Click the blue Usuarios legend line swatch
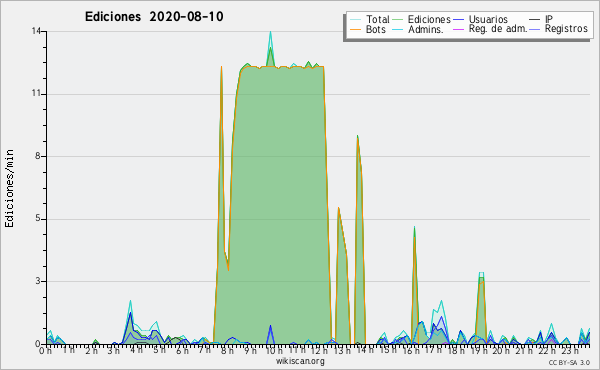600x370 pixels. pyautogui.click(x=458, y=20)
